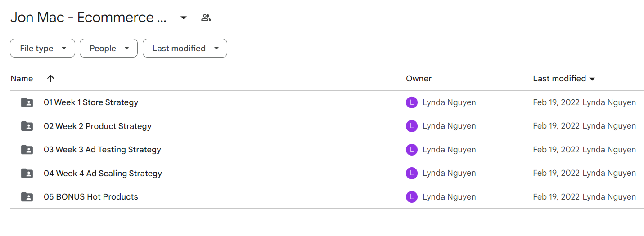
Task: Click shared folder icon for 01 Week 1
Action: coord(27,102)
